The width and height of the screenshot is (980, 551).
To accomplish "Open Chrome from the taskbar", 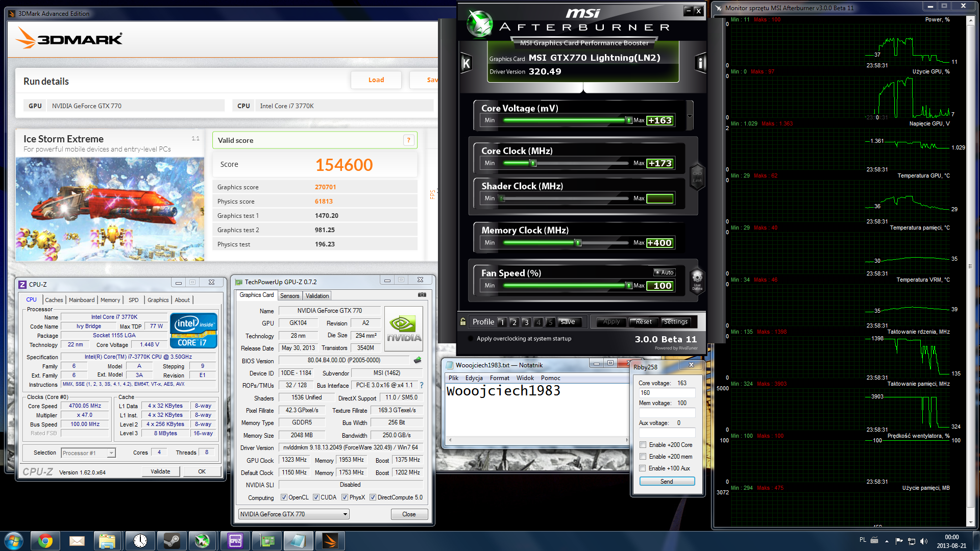I will pos(45,541).
